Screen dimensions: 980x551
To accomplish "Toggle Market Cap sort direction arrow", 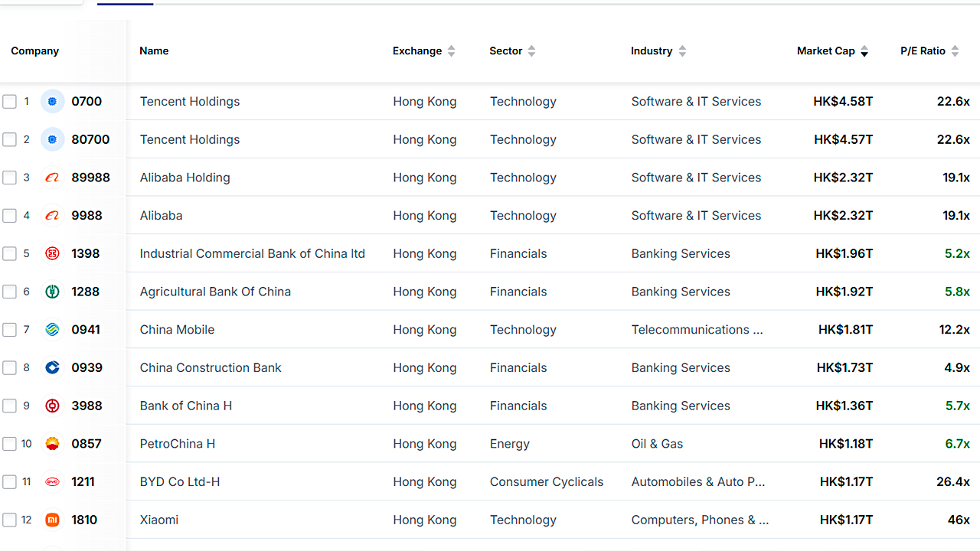I will [x=864, y=51].
